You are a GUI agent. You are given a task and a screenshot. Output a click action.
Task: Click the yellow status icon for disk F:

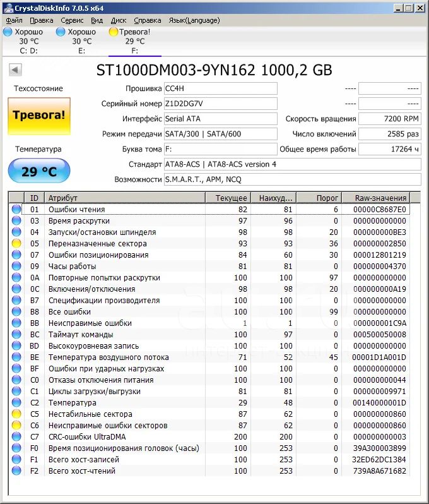pos(113,32)
